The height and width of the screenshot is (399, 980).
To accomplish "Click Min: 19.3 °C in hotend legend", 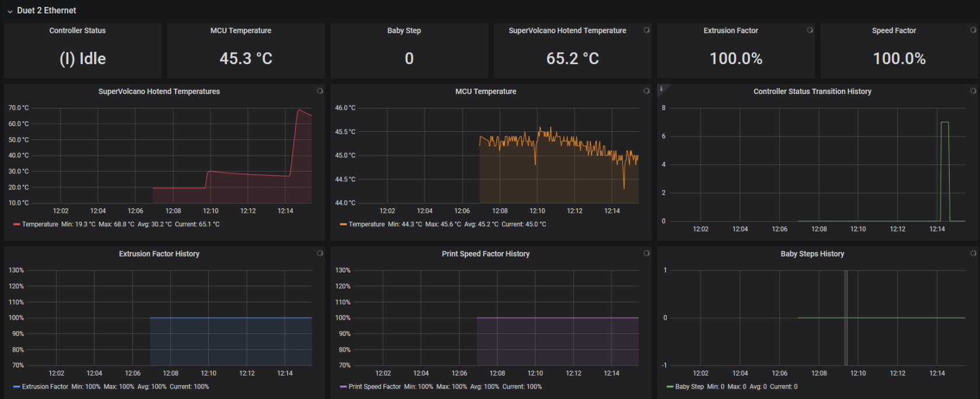I will (78, 225).
